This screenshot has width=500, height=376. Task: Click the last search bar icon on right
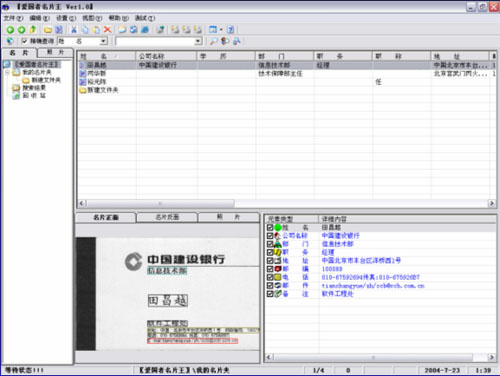237,41
